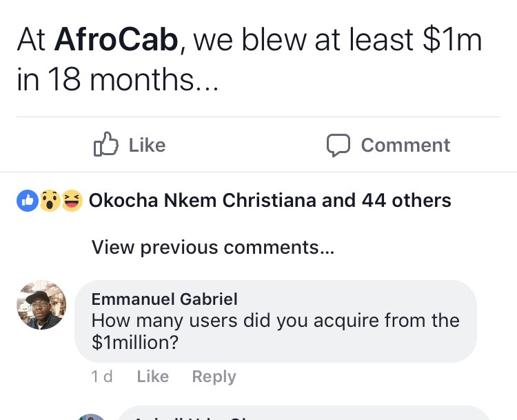Click the 1 d comment timestamp

[x=102, y=377]
